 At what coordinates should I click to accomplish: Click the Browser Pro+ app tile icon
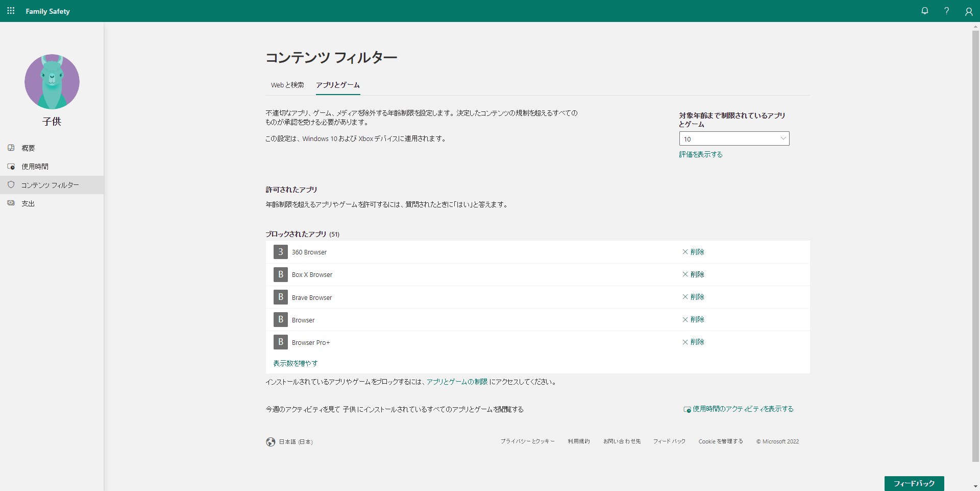click(x=280, y=342)
